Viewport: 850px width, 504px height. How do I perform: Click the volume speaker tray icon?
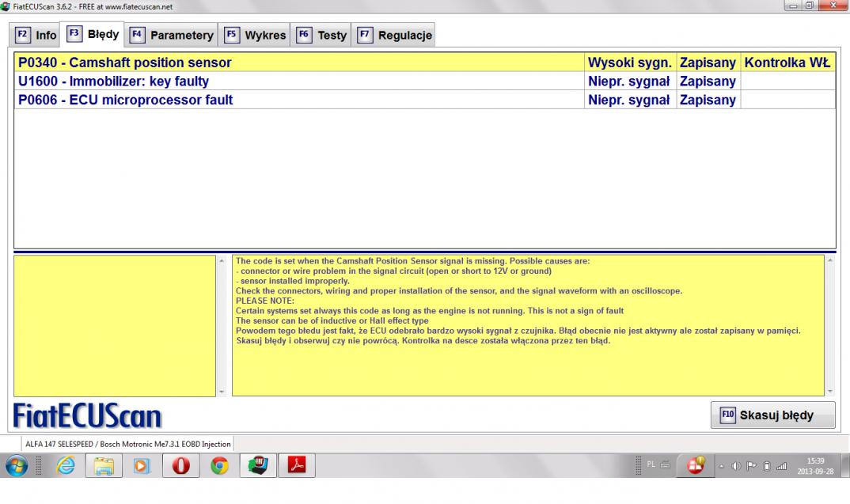tap(735, 466)
